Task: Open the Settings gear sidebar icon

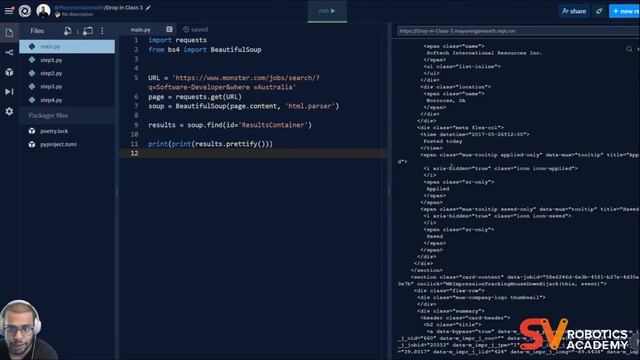Action: click(9, 111)
